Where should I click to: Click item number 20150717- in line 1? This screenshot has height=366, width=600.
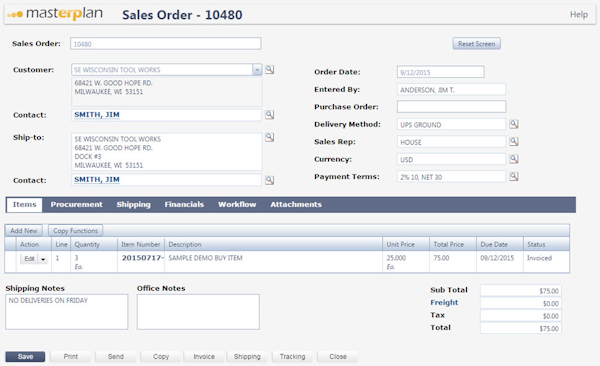(142, 258)
